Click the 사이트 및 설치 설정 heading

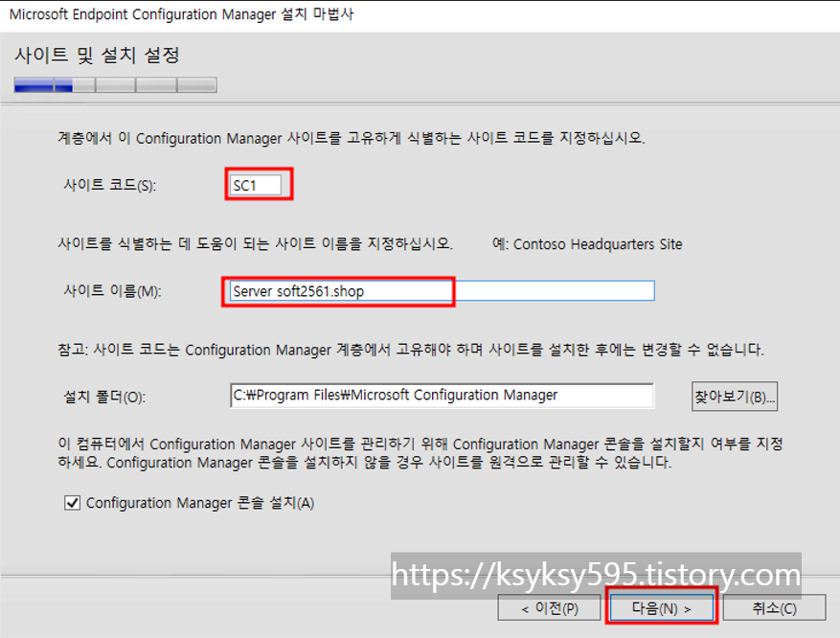[x=97, y=55]
